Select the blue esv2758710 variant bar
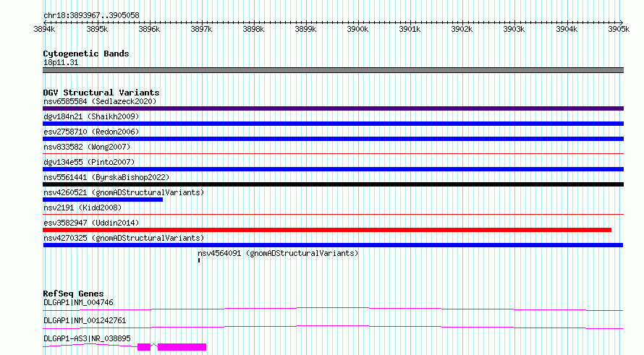This screenshot has width=644, height=355. pyautogui.click(x=333, y=139)
